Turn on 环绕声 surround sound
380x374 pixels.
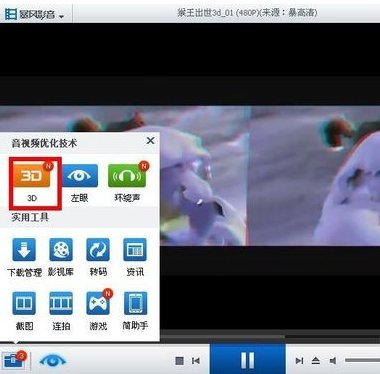[x=127, y=175]
